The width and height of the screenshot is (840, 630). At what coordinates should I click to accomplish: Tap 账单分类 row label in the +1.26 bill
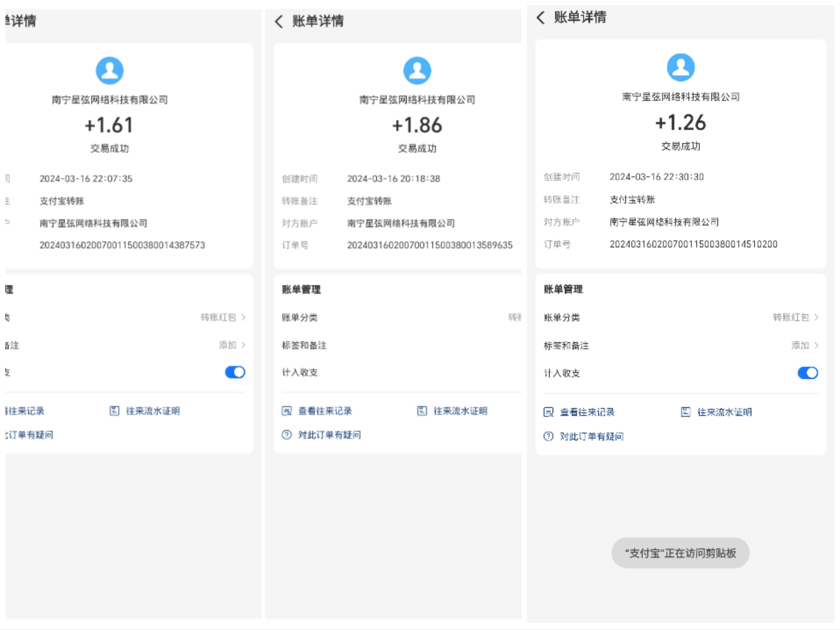click(x=562, y=318)
